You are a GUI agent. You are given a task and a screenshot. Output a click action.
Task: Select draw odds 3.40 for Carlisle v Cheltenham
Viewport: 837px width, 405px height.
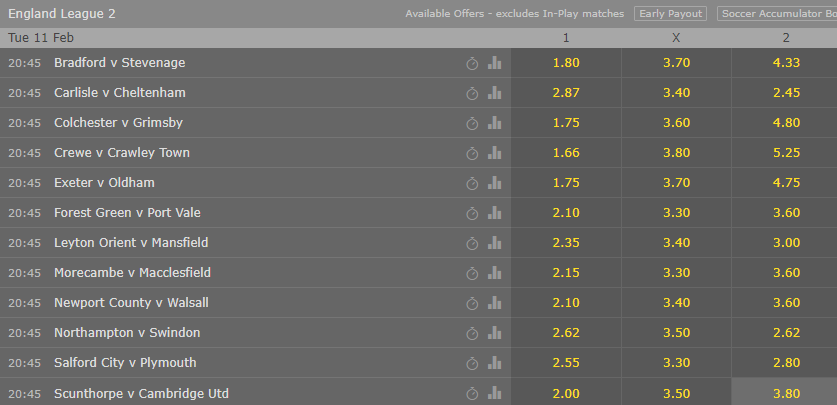point(676,93)
